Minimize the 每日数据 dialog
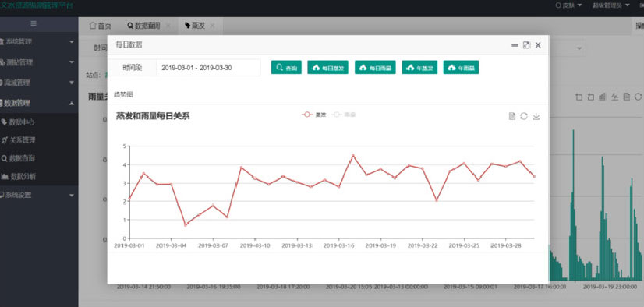 click(515, 45)
